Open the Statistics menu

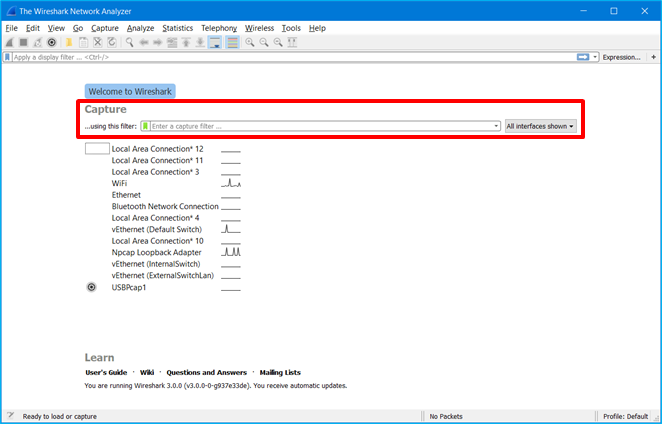177,28
